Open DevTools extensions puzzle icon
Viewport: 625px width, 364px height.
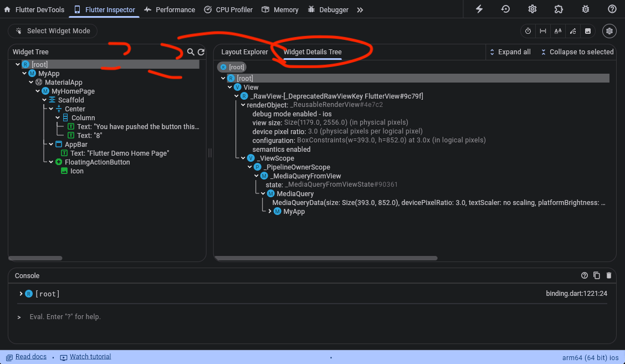point(559,9)
